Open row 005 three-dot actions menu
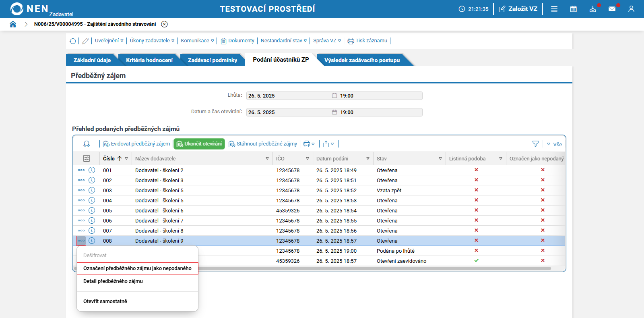This screenshot has width=644, height=318. pyautogui.click(x=81, y=210)
